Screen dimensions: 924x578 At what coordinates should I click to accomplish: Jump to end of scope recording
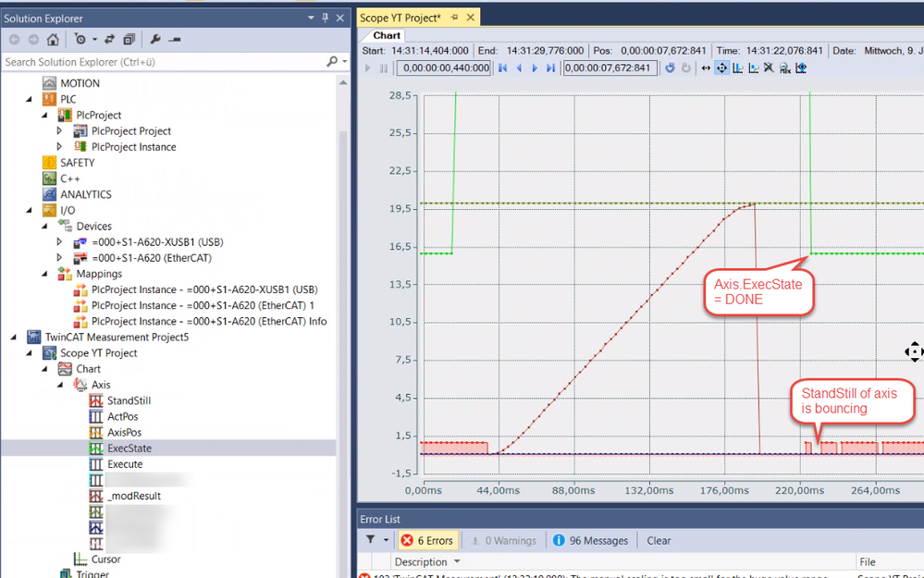[550, 68]
